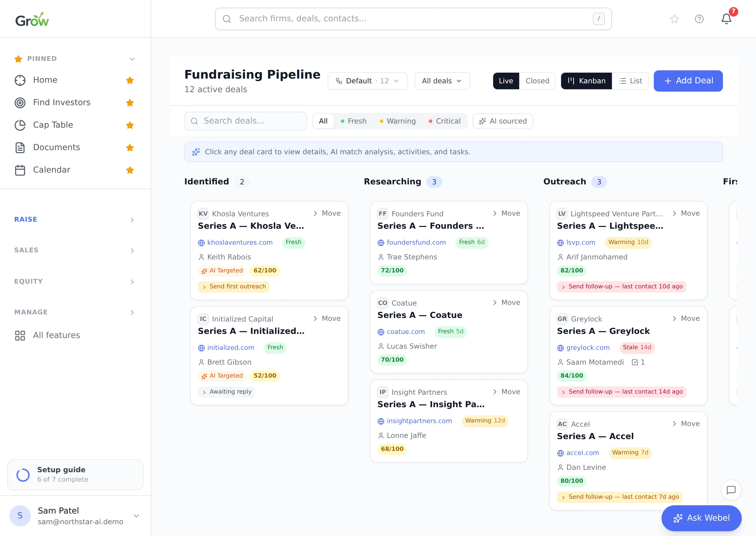Unpin Find Investors using its star

pyautogui.click(x=130, y=103)
